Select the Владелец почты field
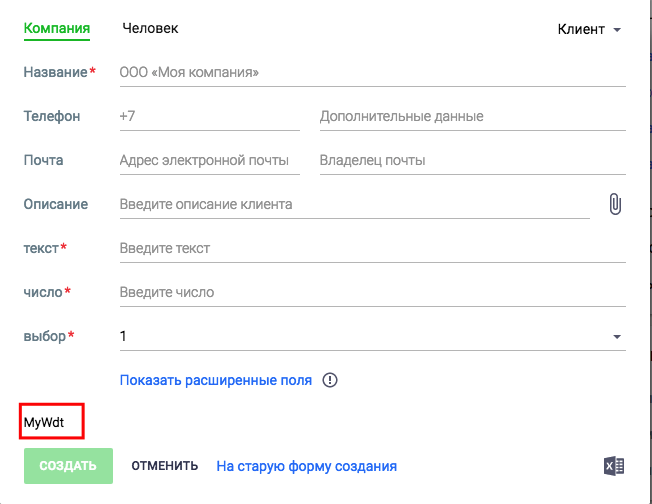This screenshot has height=504, width=652. pyautogui.click(x=472, y=161)
